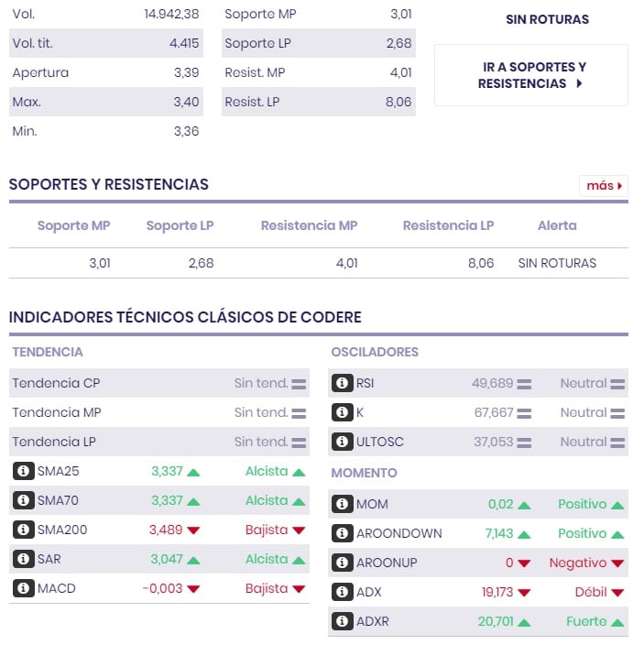Select the Resistencia MP column header
Viewport: 644px width, 645px height.
[x=309, y=225]
